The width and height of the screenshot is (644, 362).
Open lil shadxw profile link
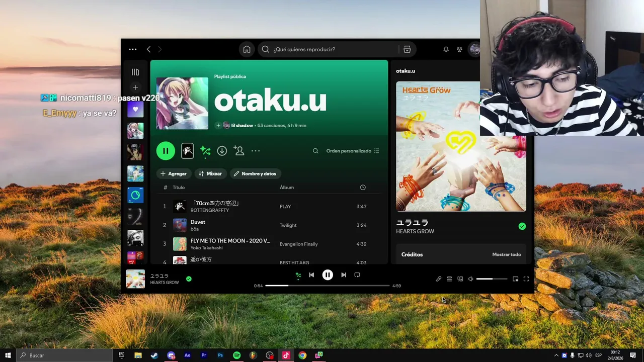242,125
